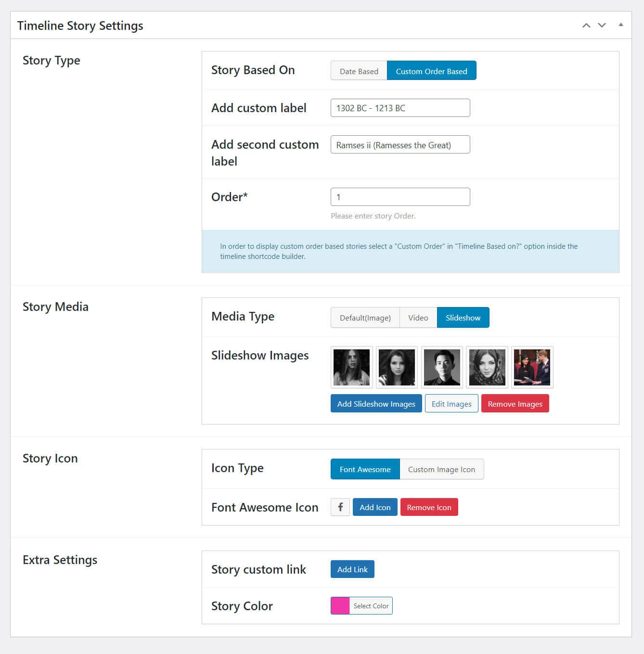Select Slideshow as the Media Type

463,317
